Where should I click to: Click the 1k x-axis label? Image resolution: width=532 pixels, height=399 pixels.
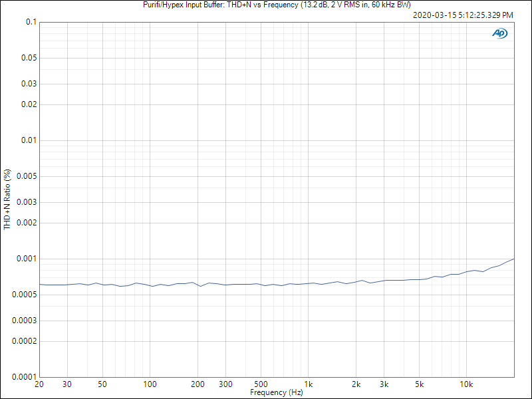tap(308, 384)
